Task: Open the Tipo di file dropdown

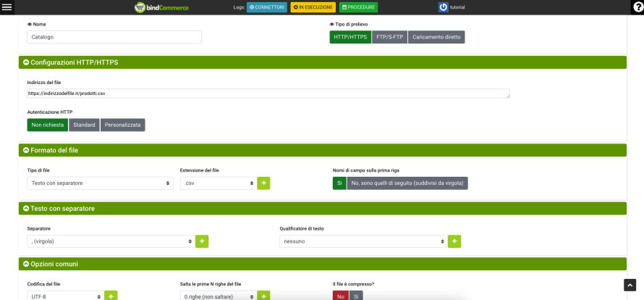Action: 100,183
